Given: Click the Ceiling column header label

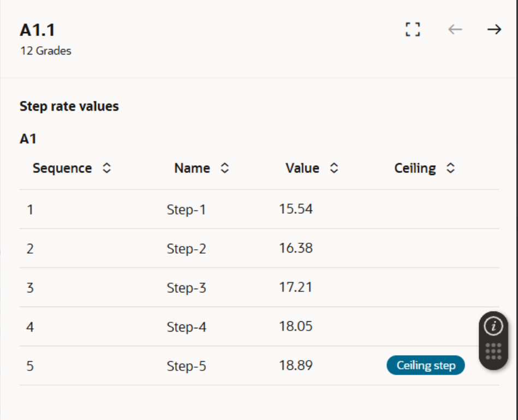Looking at the screenshot, I should [x=415, y=169].
